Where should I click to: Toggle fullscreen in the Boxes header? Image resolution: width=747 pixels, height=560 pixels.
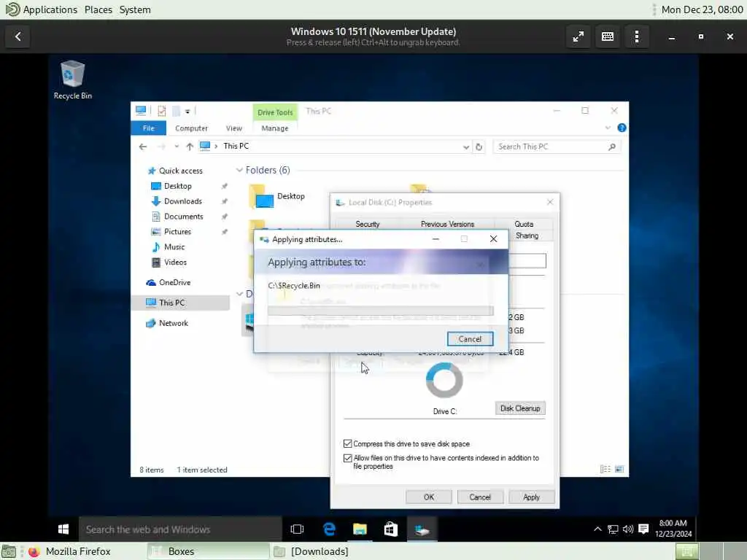578,36
